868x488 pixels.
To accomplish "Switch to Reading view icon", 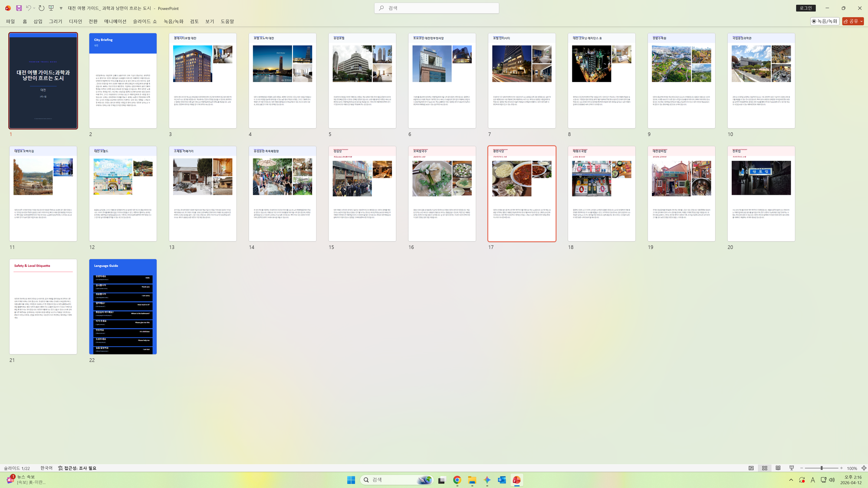I will (778, 468).
